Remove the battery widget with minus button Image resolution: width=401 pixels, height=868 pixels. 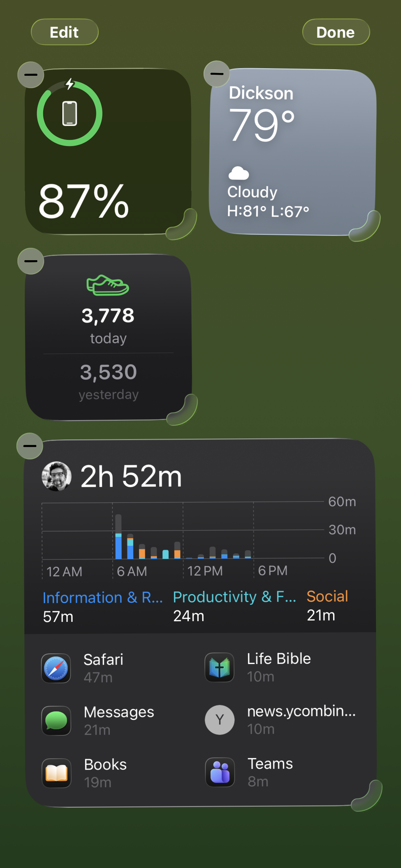[31, 75]
